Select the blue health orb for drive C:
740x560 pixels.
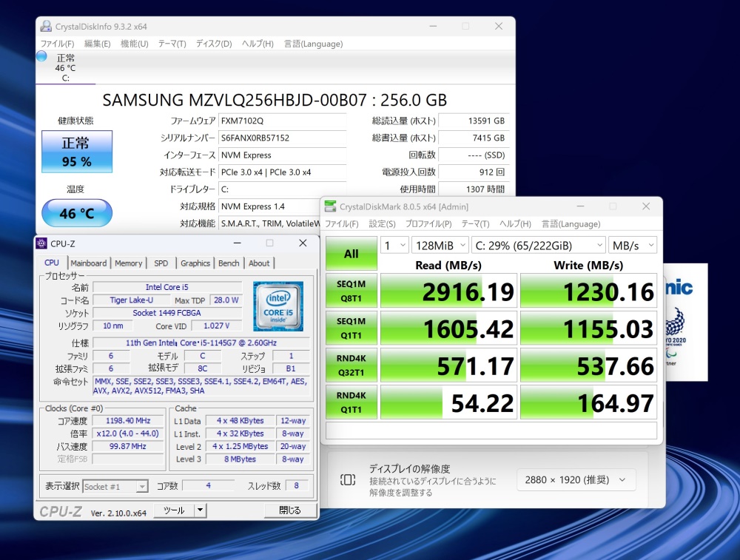(x=42, y=56)
